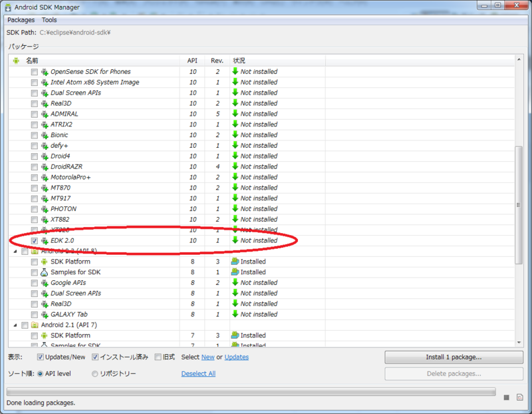This screenshot has width=532, height=414.
Task: Click the loading progress bar
Action: (x=251, y=392)
